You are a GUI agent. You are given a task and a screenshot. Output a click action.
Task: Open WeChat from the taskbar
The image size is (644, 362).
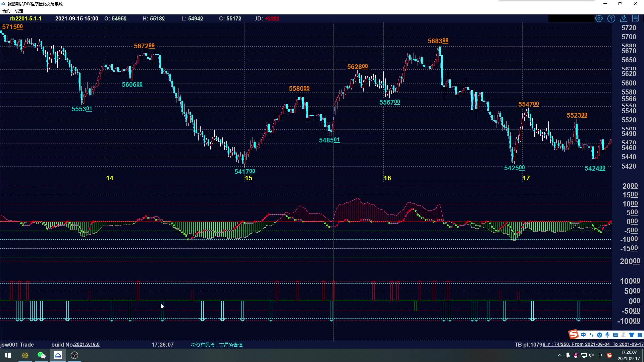pos(41,355)
